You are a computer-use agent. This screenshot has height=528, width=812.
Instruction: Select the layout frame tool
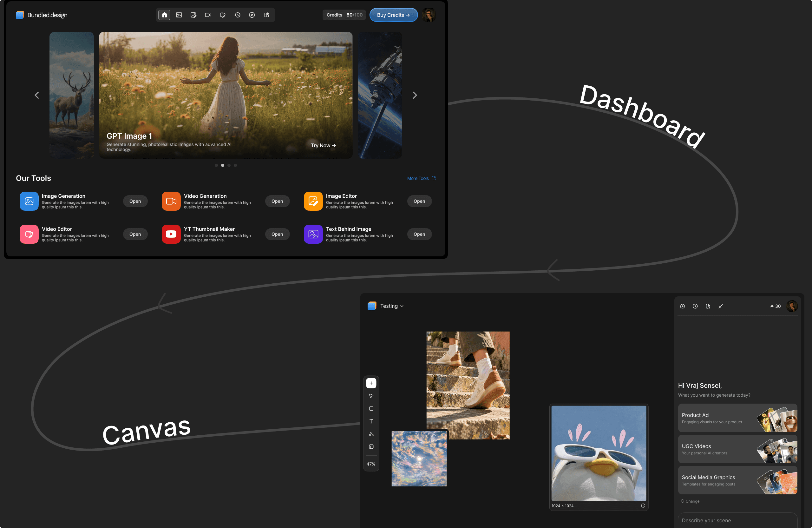[371, 447]
